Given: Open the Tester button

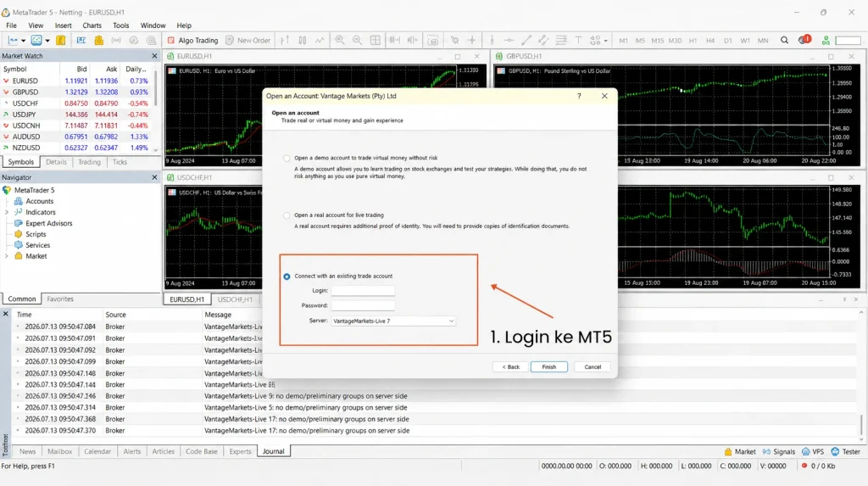Looking at the screenshot, I should (x=845, y=451).
